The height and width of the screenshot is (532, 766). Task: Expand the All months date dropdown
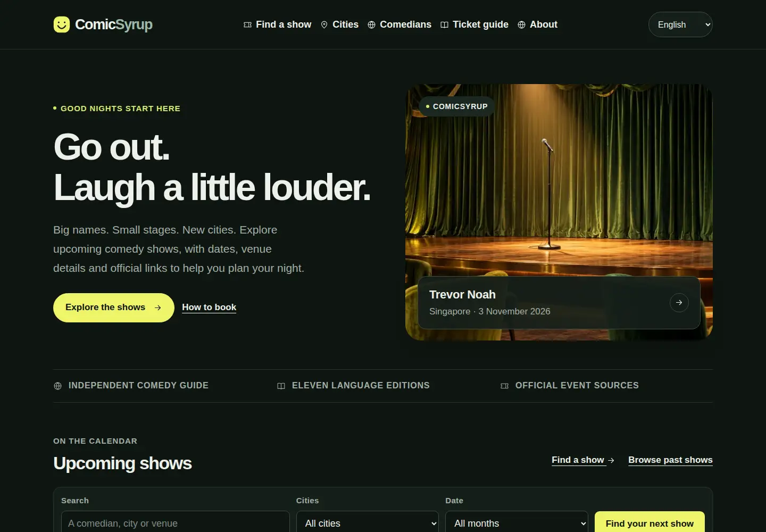coord(517,523)
